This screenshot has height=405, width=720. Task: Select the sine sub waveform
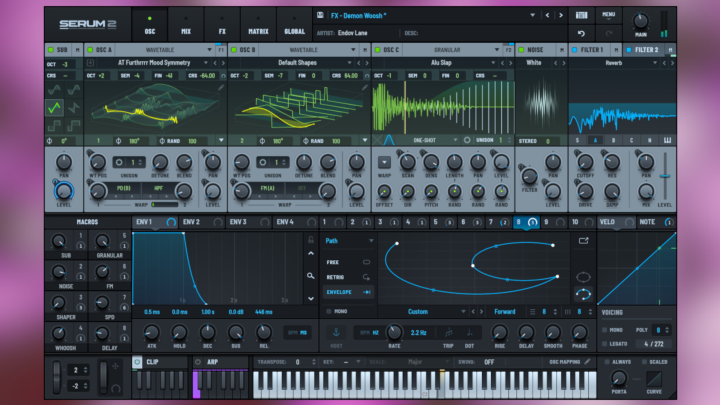pyautogui.click(x=54, y=89)
